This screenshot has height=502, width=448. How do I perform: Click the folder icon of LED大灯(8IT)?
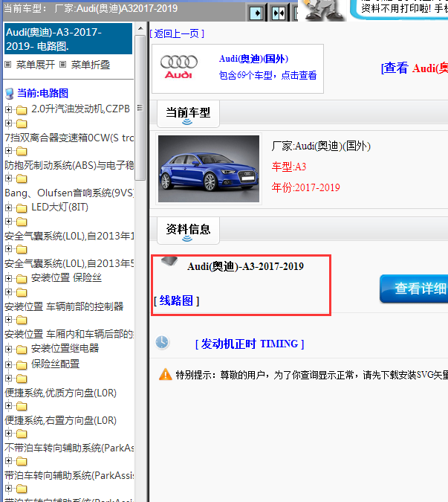22,208
